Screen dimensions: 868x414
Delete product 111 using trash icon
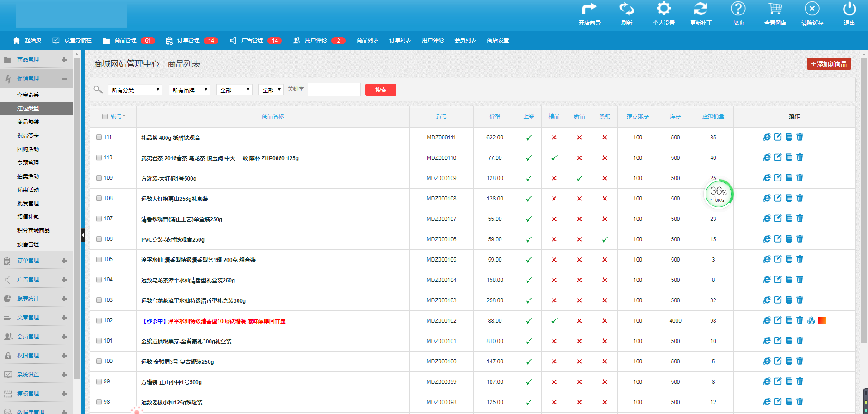(800, 137)
